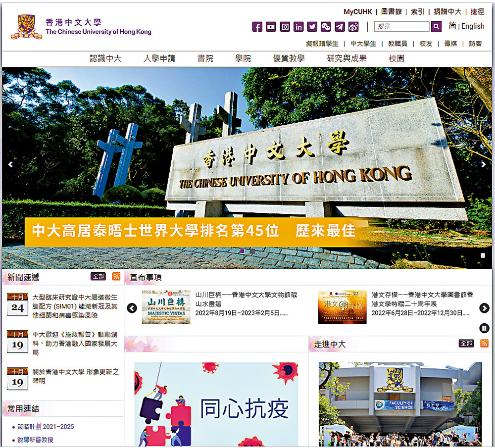Open the 山川巨構 exhibition thumbnail
Image resolution: width=495 pixels, height=448 pixels.
point(166,307)
